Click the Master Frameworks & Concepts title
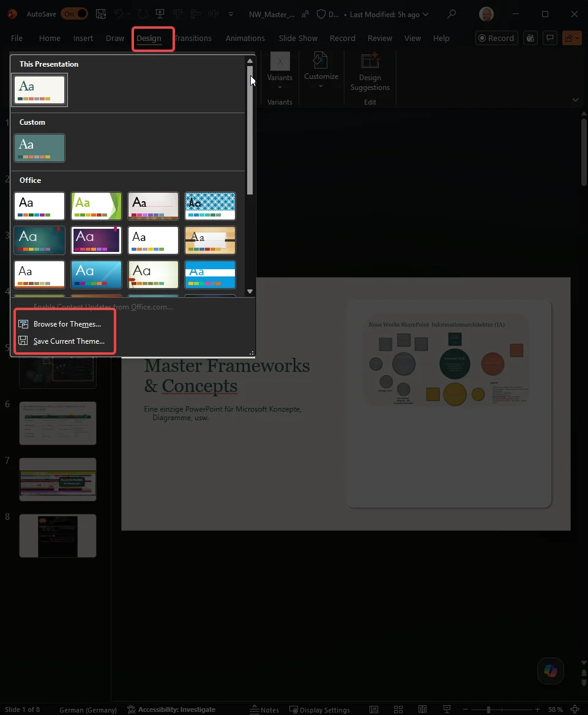Image resolution: width=588 pixels, height=715 pixels. [227, 376]
